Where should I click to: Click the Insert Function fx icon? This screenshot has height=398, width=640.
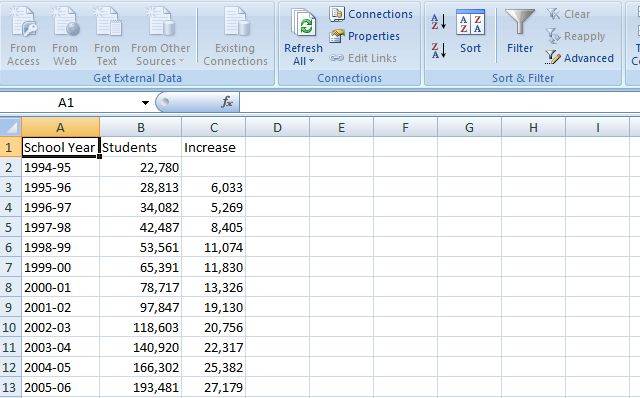pyautogui.click(x=227, y=102)
